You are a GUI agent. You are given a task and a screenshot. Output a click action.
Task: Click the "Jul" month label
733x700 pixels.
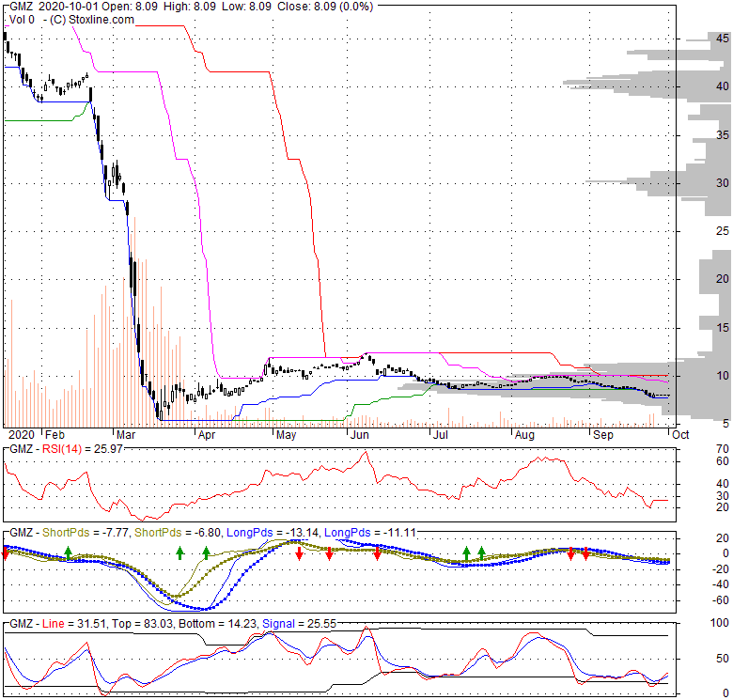point(441,435)
